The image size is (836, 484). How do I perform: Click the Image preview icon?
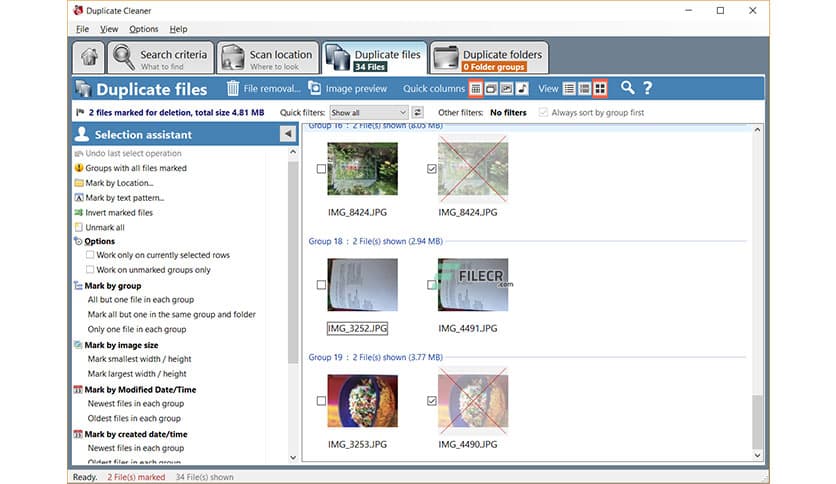(x=315, y=88)
